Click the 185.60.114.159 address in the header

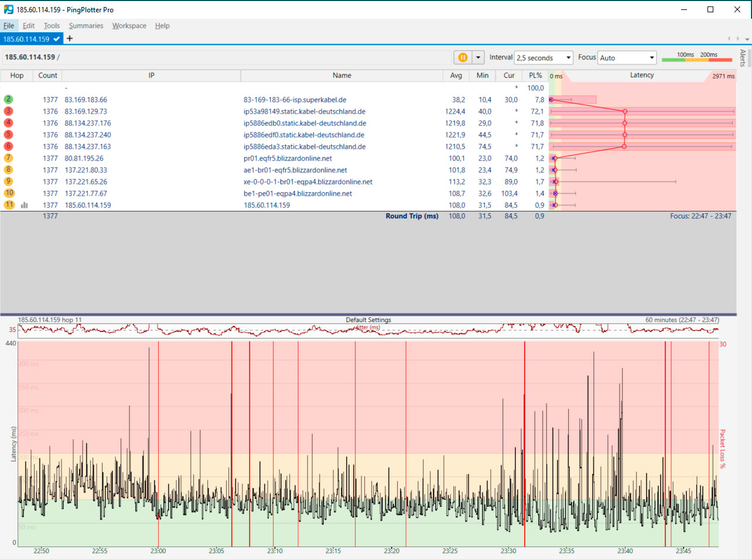30,57
